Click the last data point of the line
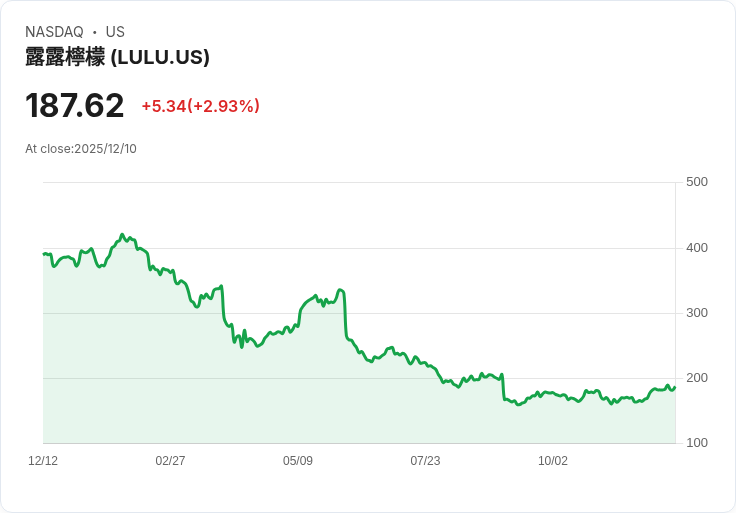Viewport: 736px width, 513px height. [x=675, y=388]
